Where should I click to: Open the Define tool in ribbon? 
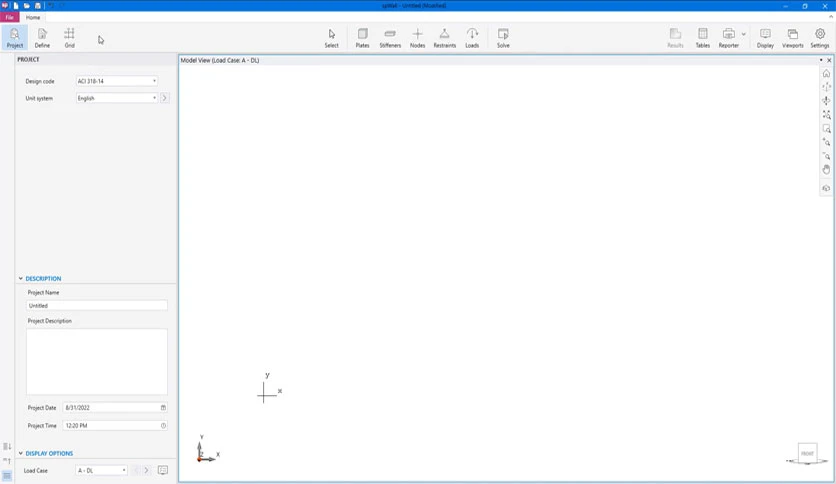pyautogui.click(x=42, y=38)
